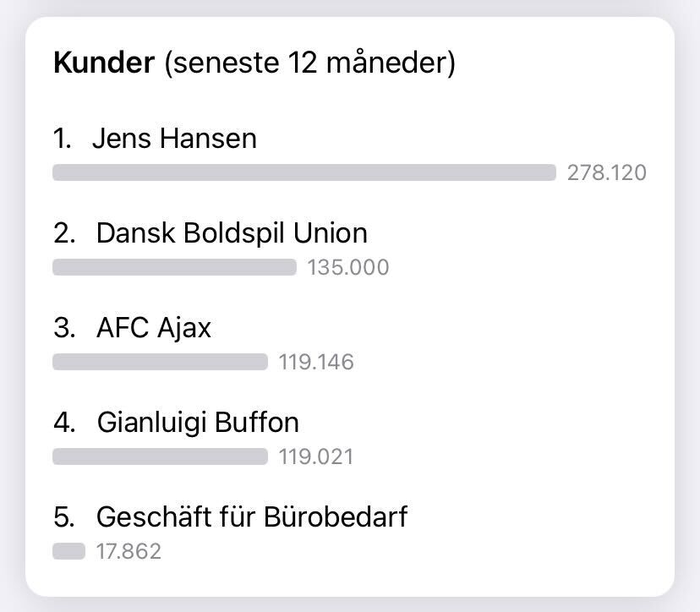This screenshot has height=612, width=700.
Task: Open customer Jens Hansen
Action: pyautogui.click(x=174, y=139)
